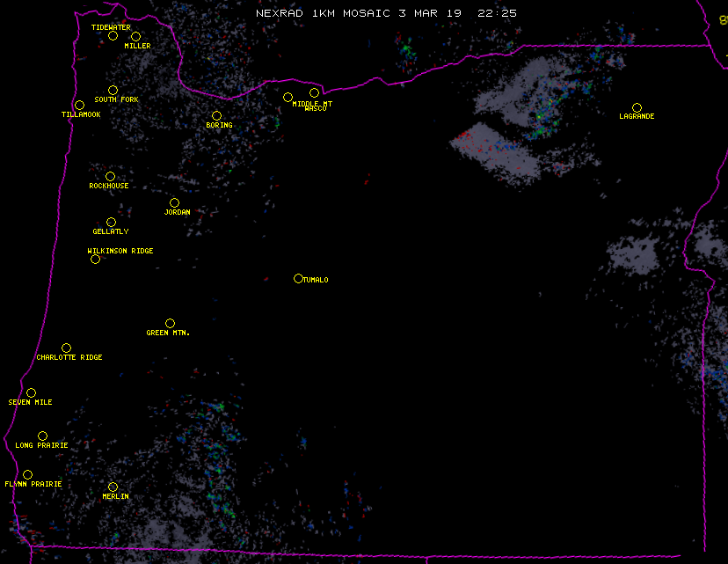Select the Green Mtn. station marker
The width and height of the screenshot is (728, 564).
point(170,323)
